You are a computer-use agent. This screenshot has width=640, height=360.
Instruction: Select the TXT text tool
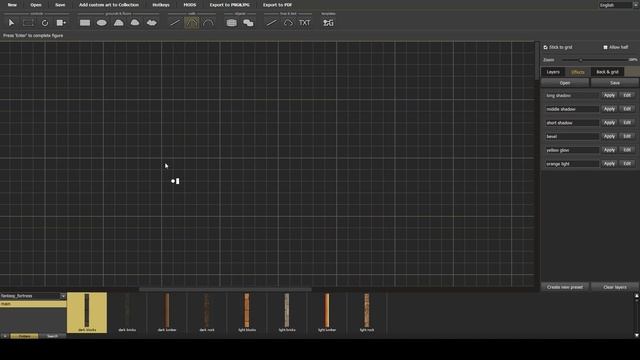pyautogui.click(x=304, y=23)
